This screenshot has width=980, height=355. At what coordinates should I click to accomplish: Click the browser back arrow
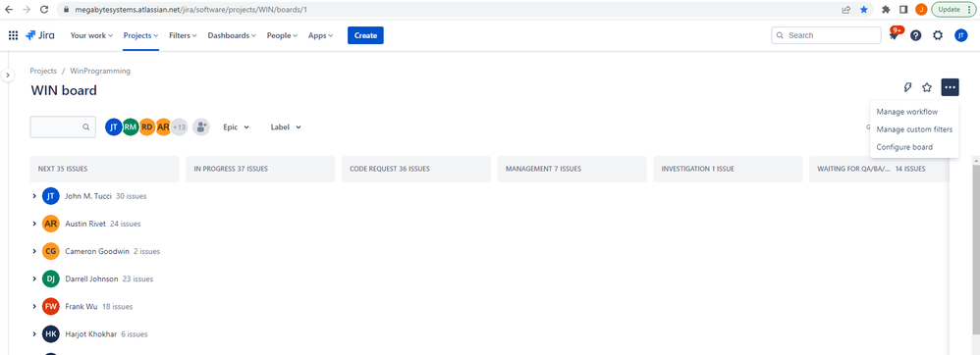coord(9,10)
